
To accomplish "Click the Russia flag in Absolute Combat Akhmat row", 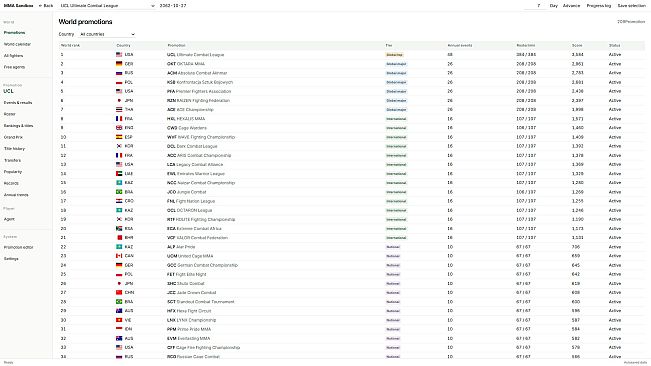I will [119, 73].
